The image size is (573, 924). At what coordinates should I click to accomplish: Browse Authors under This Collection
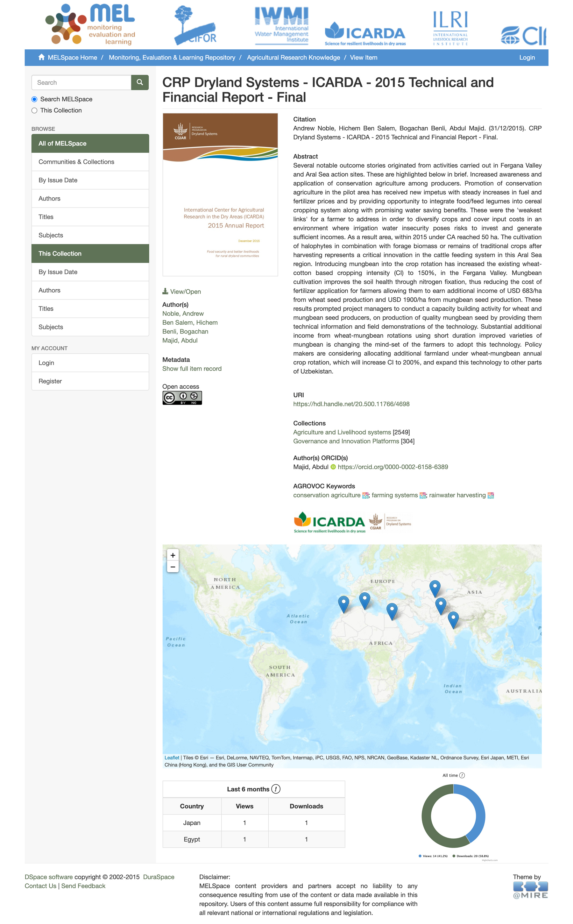[x=90, y=290]
